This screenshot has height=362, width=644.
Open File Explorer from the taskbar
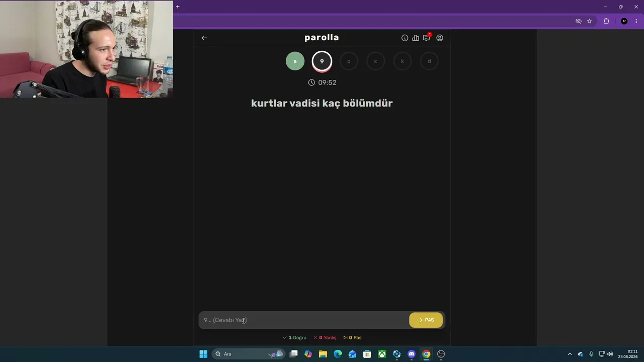pos(323,354)
